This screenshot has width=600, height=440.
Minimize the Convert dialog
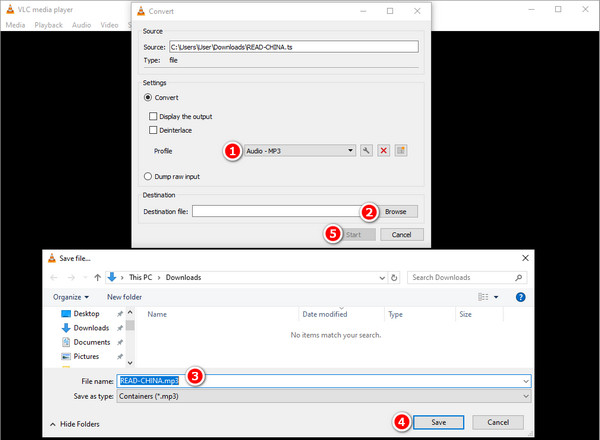(x=363, y=11)
